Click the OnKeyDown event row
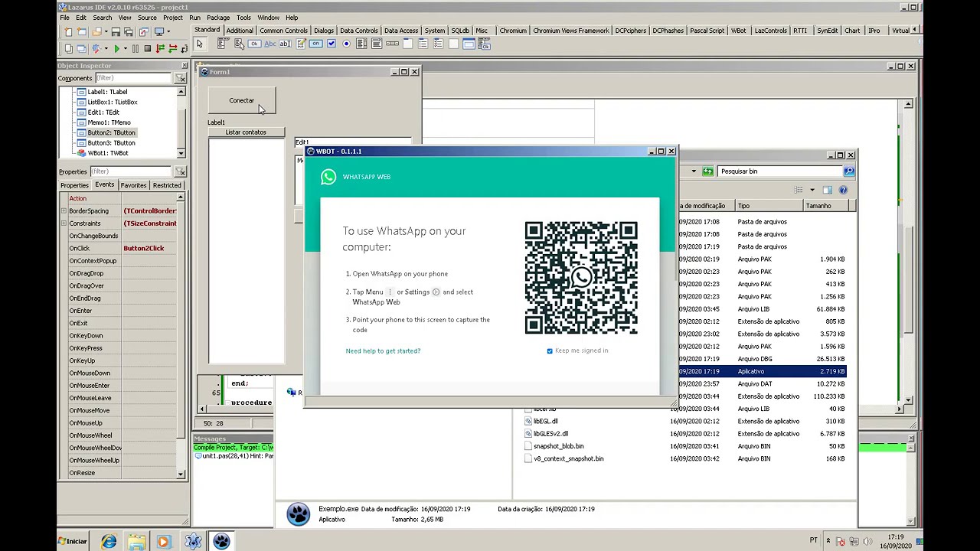Viewport: 980px width, 551px height. pos(119,335)
